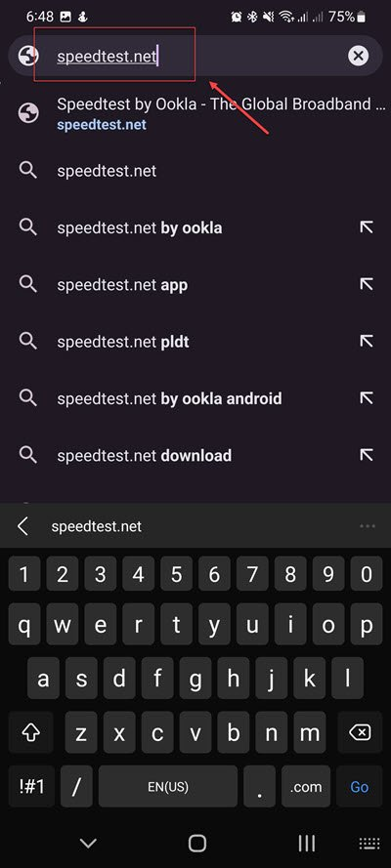Tap the arrow for "speedtest.net by ookla android"

pyautogui.click(x=367, y=398)
